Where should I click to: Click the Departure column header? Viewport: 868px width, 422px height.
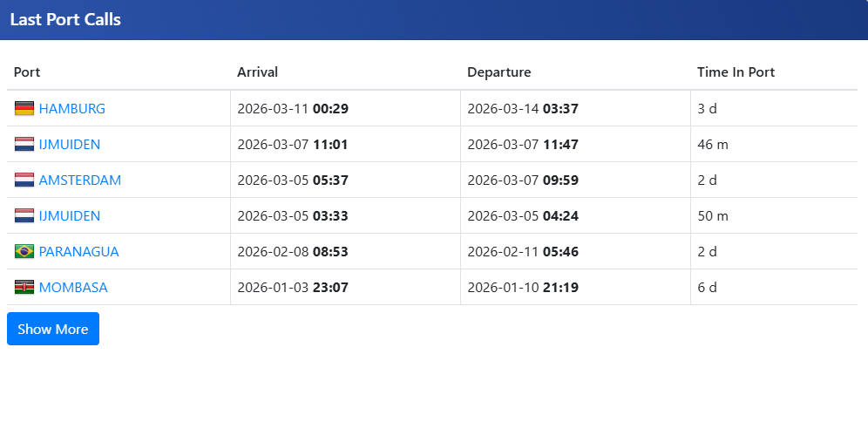[498, 72]
